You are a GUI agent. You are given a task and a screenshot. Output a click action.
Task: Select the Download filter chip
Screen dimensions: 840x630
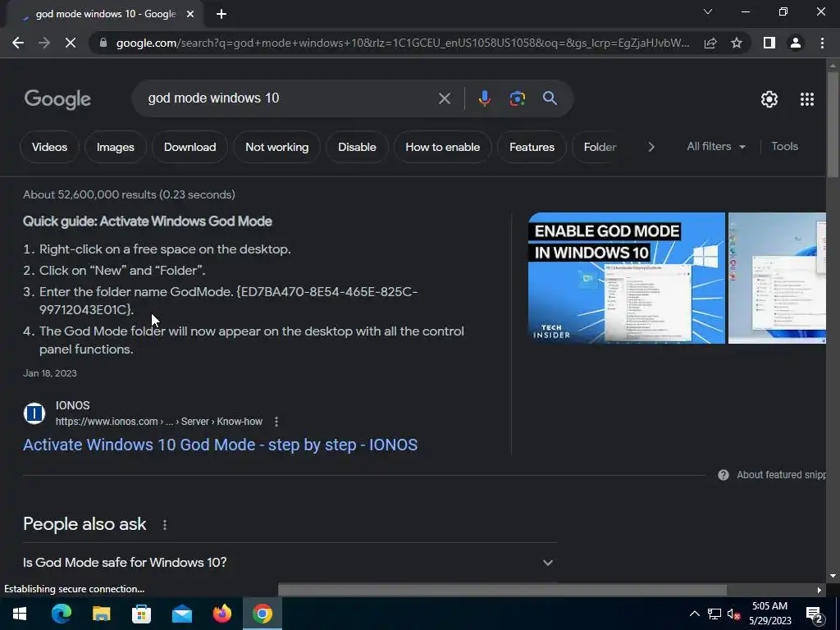pyautogui.click(x=189, y=147)
